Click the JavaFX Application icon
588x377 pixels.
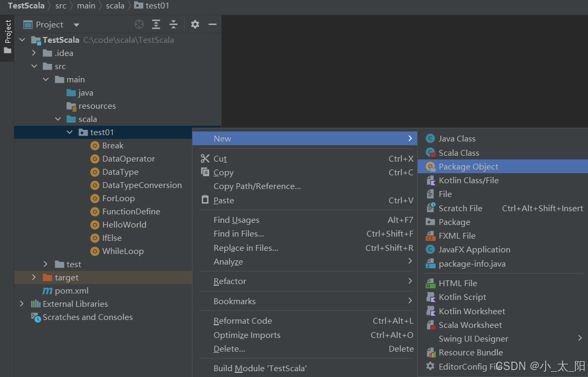[430, 249]
